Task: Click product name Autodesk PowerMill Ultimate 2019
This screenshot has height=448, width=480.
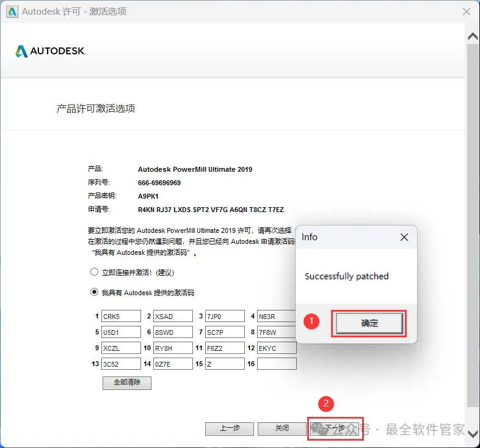Action: coord(195,169)
